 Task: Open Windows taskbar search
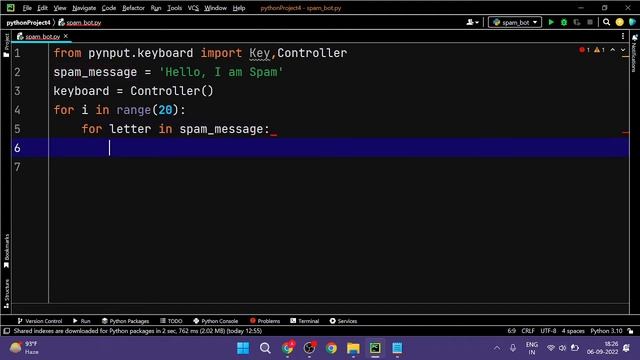pos(265,348)
